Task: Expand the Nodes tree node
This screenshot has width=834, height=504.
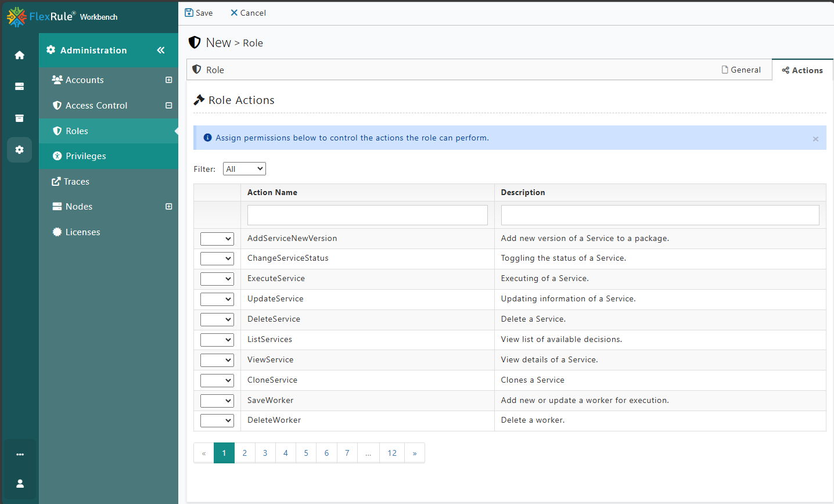Action: (x=169, y=207)
